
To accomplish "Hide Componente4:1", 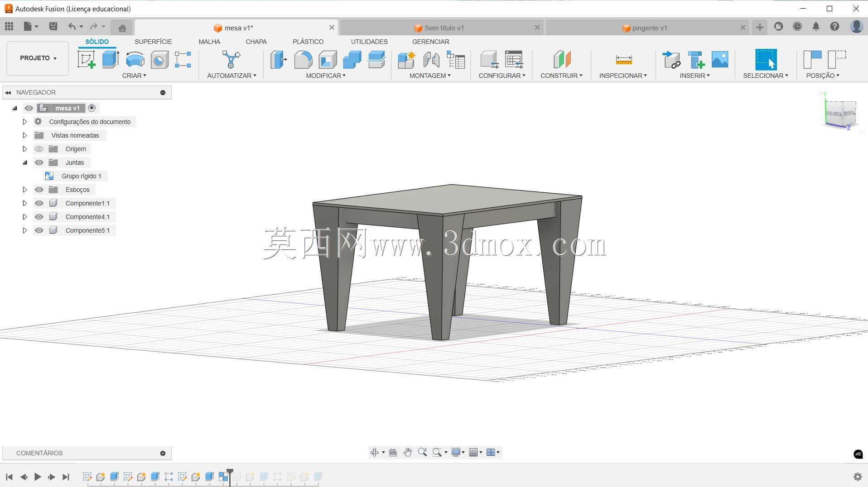I will pyautogui.click(x=39, y=217).
